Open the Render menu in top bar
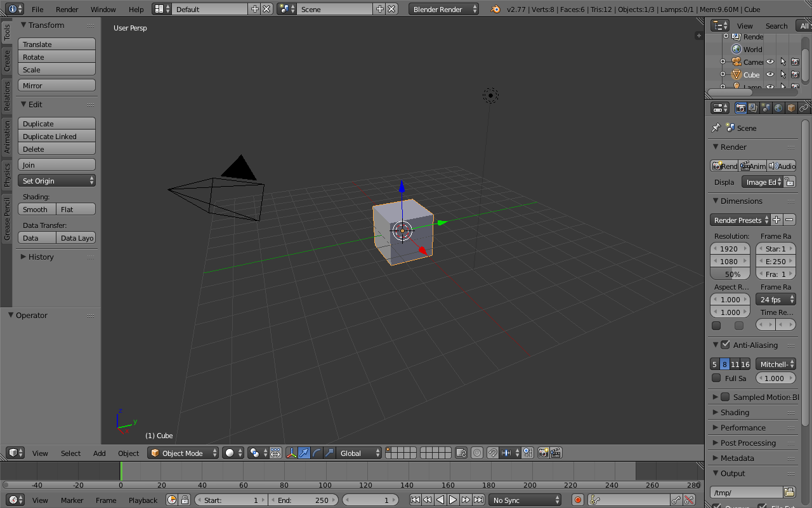This screenshot has width=812, height=508. point(67,9)
